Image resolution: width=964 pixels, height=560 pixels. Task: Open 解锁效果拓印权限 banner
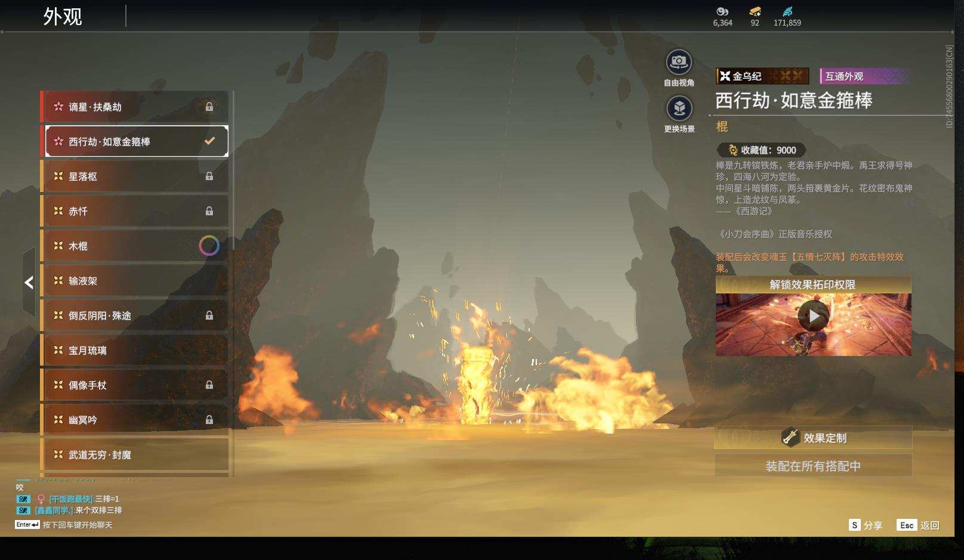[813, 284]
